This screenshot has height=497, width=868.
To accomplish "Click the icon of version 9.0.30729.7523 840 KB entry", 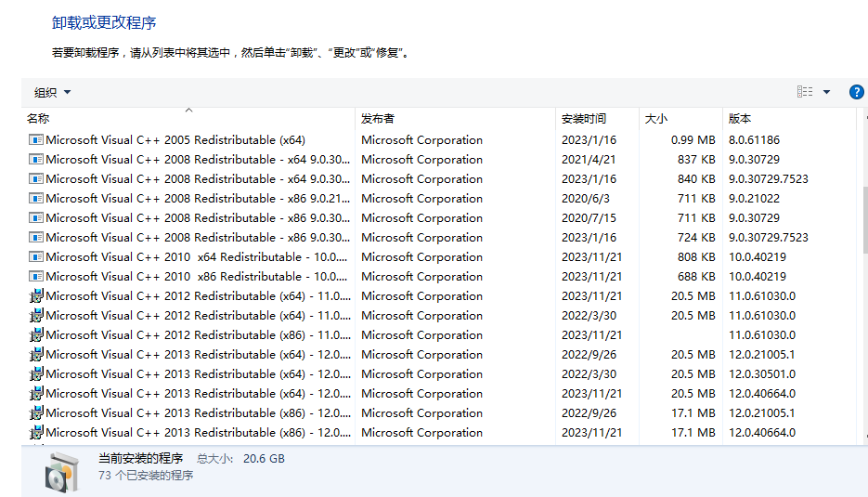I will (x=36, y=179).
